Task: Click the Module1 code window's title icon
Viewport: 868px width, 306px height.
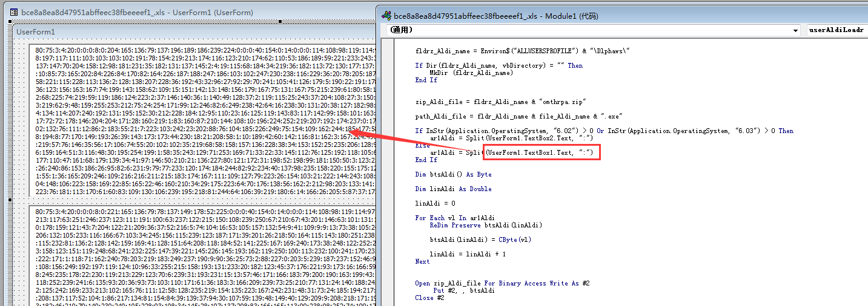Action: point(386,16)
